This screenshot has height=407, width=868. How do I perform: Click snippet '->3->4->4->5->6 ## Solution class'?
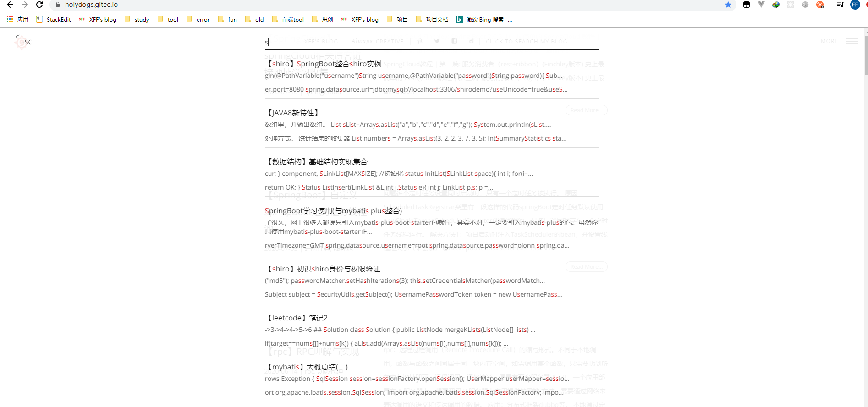[x=400, y=330]
